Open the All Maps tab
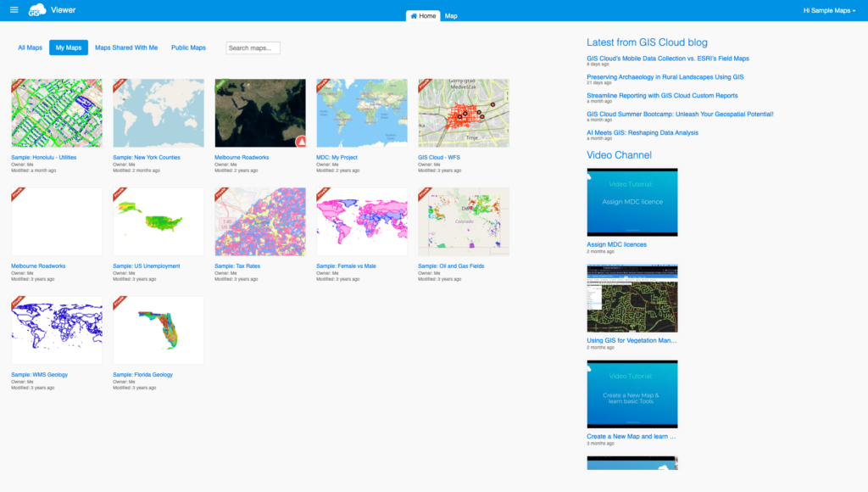Viewport: 868px width, 492px height. 30,48
